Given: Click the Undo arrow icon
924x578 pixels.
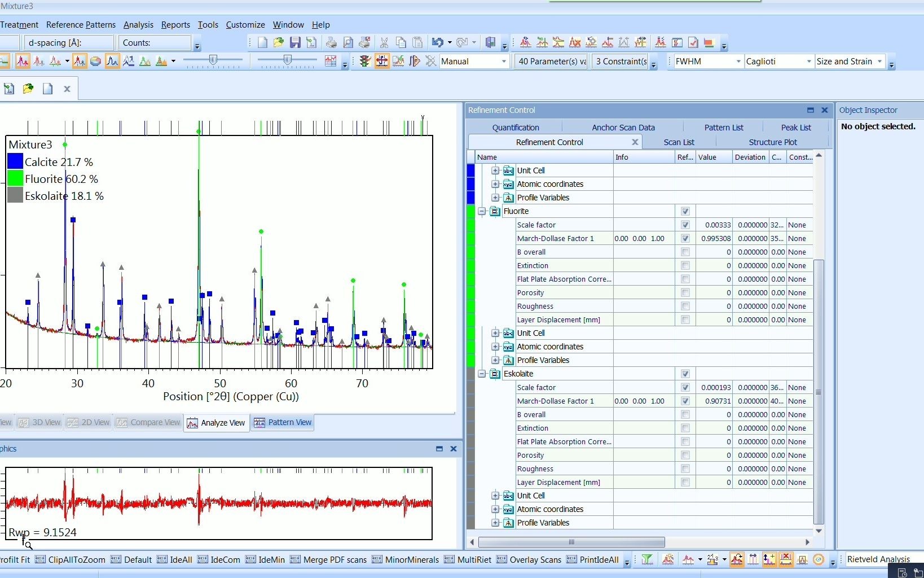Looking at the screenshot, I should click(438, 42).
